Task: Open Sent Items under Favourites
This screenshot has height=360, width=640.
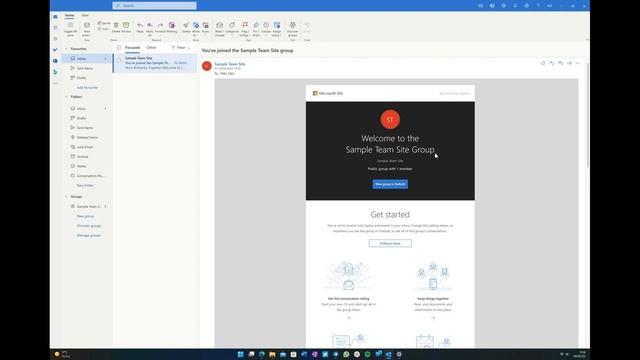Action: 87,68
